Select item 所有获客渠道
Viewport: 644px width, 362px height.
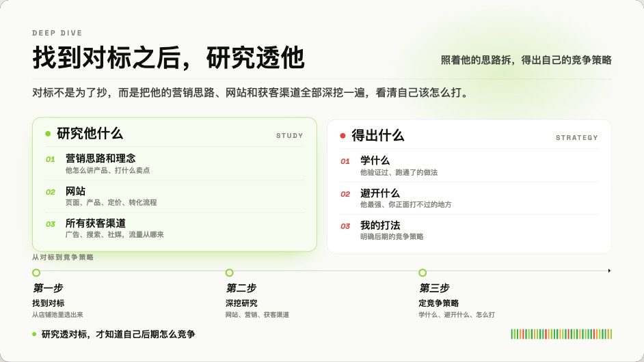[96, 223]
